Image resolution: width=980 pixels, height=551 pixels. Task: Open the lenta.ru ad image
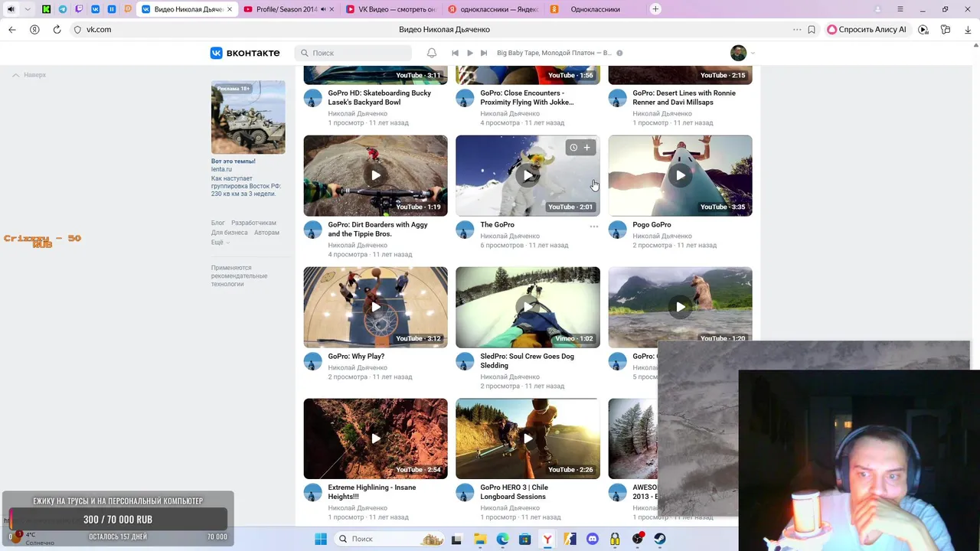(x=248, y=117)
